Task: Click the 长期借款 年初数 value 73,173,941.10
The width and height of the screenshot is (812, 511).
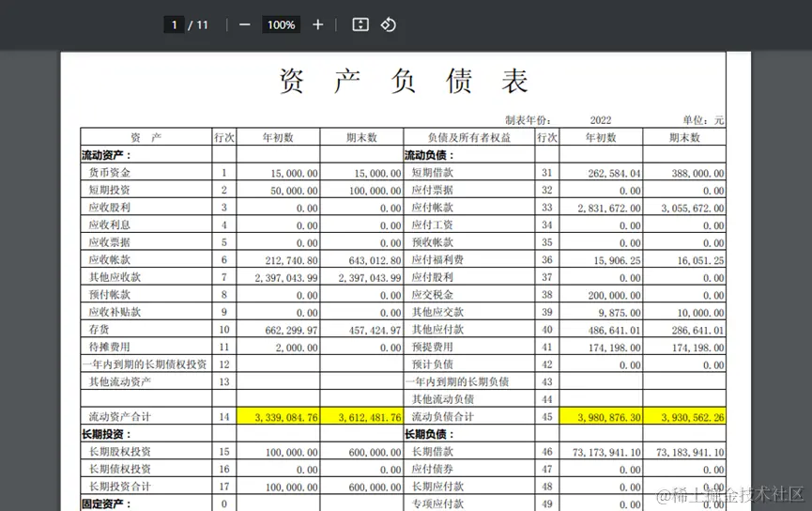Action: pos(606,453)
